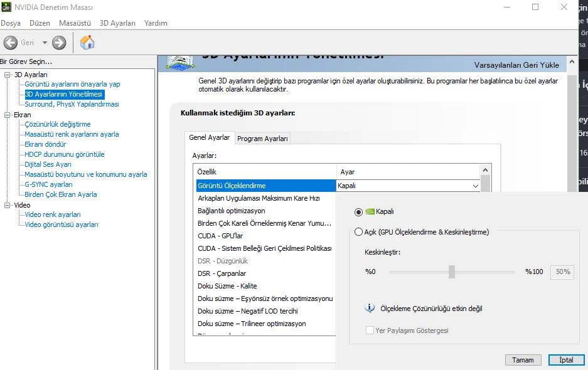Image resolution: width=588 pixels, height=370 pixels.
Task: Tick the Yer Paylaşımı Göstergesi checkbox
Action: click(370, 330)
